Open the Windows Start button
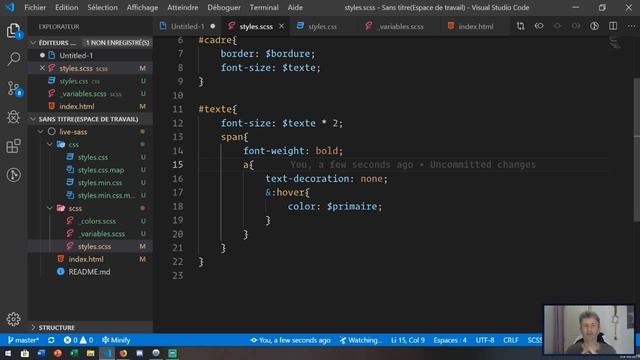The height and width of the screenshot is (360, 640). (x=8, y=353)
